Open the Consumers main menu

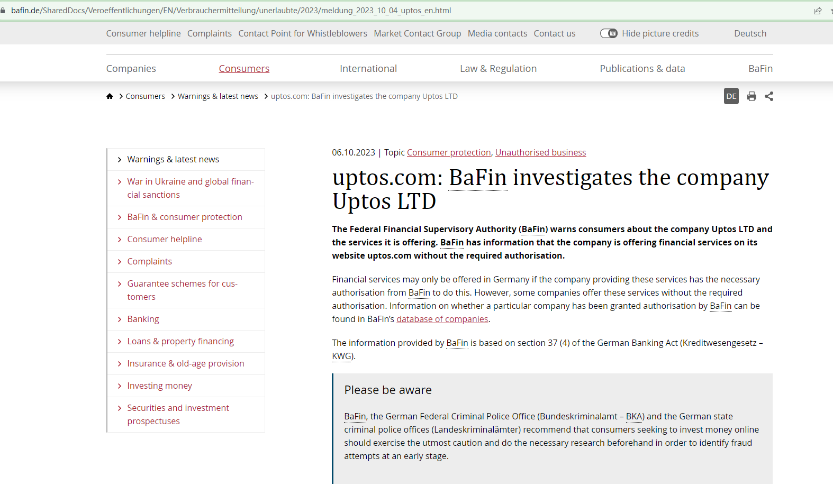click(x=244, y=69)
